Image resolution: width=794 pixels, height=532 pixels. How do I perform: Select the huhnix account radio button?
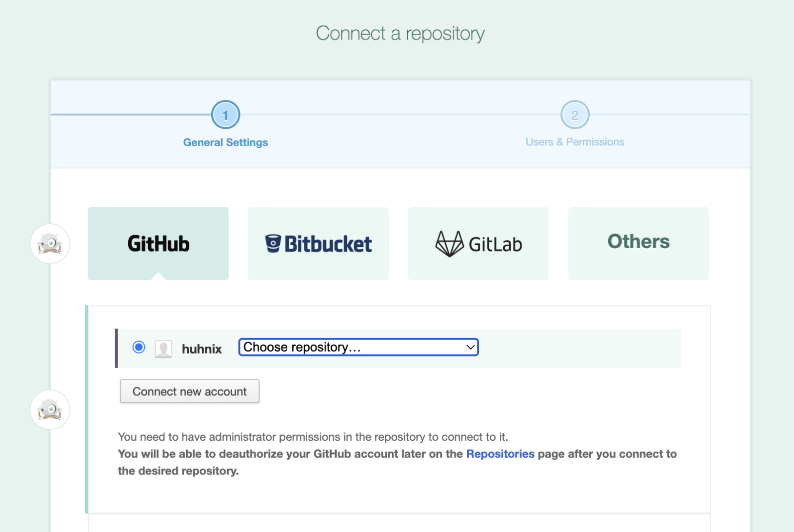(x=139, y=347)
